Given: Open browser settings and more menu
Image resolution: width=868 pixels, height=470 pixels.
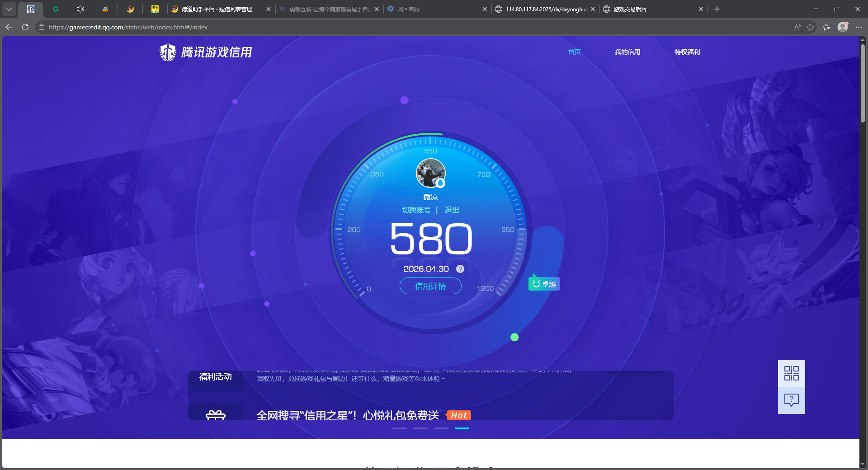Looking at the screenshot, I should click(x=859, y=27).
